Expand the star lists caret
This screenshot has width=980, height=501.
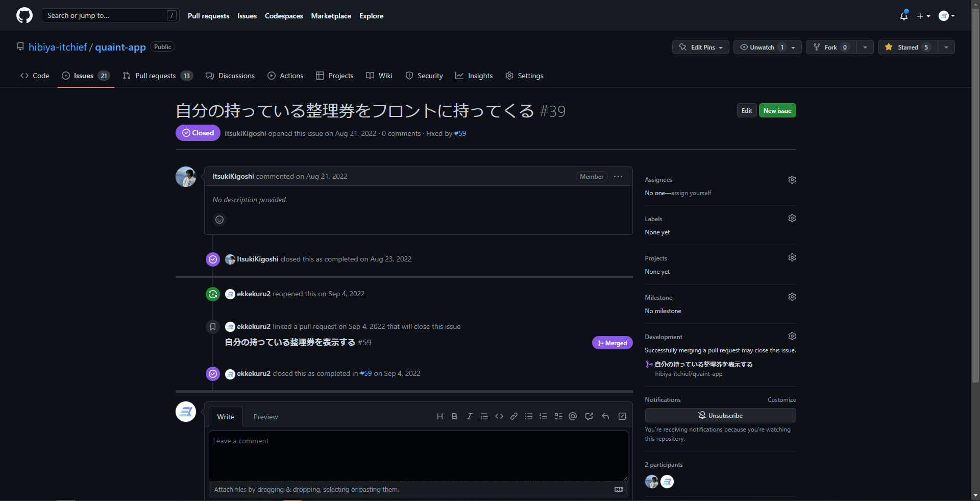pyautogui.click(x=946, y=47)
